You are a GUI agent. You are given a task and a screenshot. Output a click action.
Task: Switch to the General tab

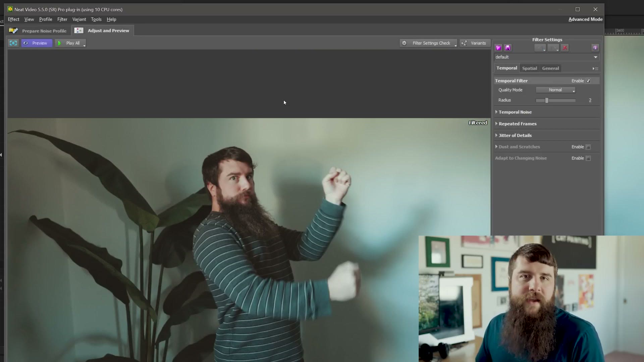(550, 68)
